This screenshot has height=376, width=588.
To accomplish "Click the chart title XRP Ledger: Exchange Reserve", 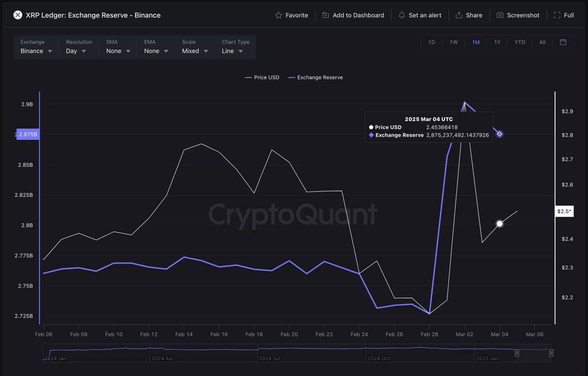I will coord(93,15).
